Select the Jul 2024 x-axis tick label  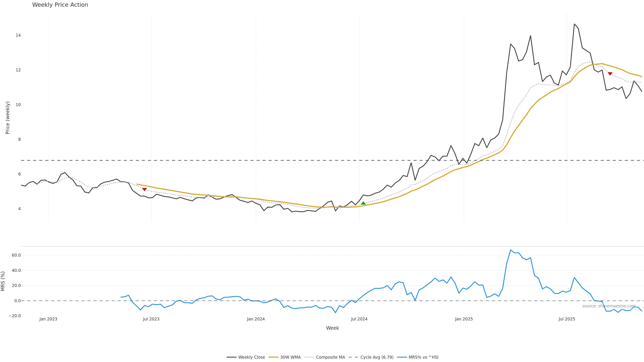(x=359, y=319)
